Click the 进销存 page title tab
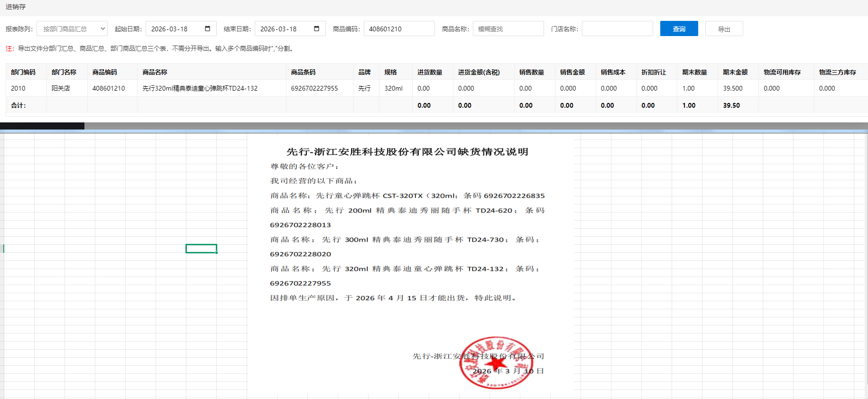 (x=16, y=7)
